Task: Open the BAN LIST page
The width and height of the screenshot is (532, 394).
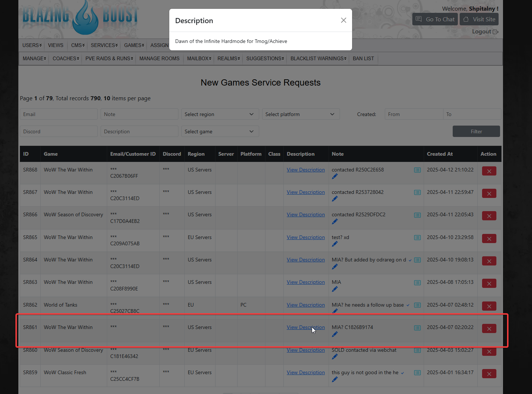Action: [x=363, y=58]
